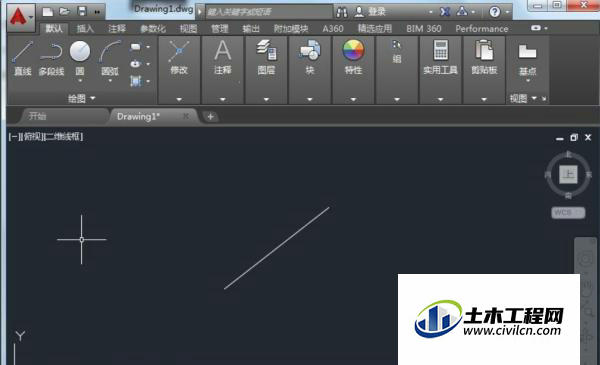Click the New drawing quick-access icon
This screenshot has height=365, width=600.
pos(47,12)
